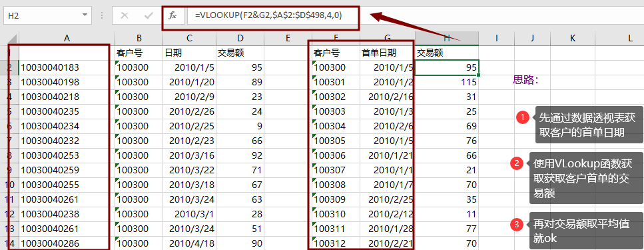
Task: Select column A header
Action: [67, 38]
